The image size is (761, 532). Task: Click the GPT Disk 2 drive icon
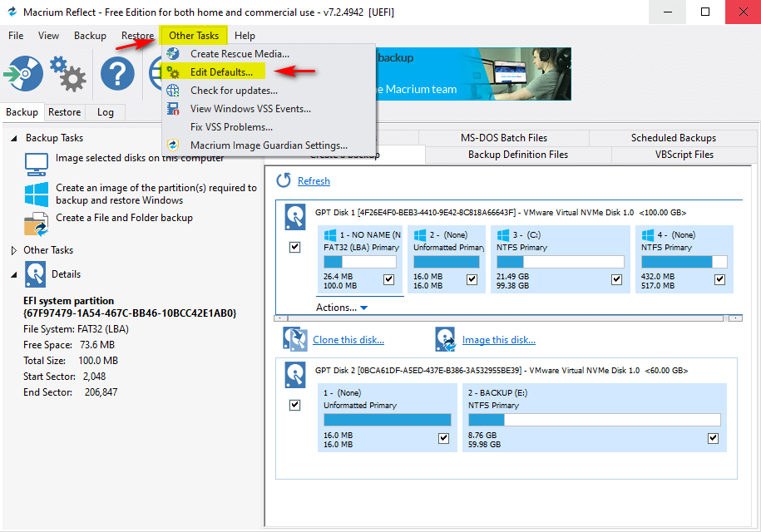[295, 374]
